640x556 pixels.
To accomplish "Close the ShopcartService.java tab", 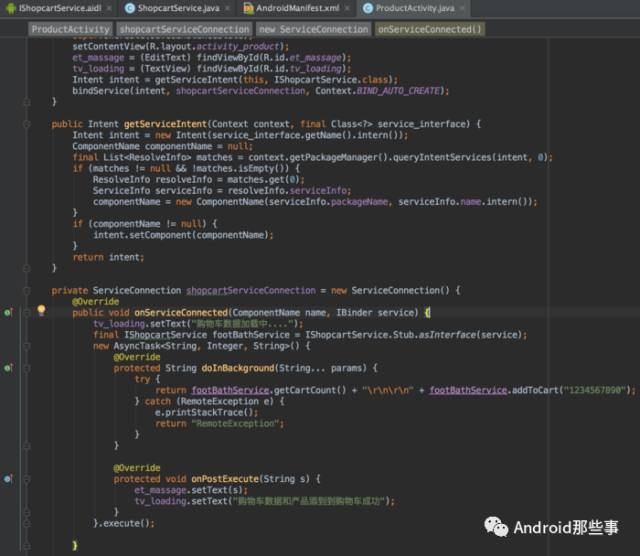I will point(227,8).
